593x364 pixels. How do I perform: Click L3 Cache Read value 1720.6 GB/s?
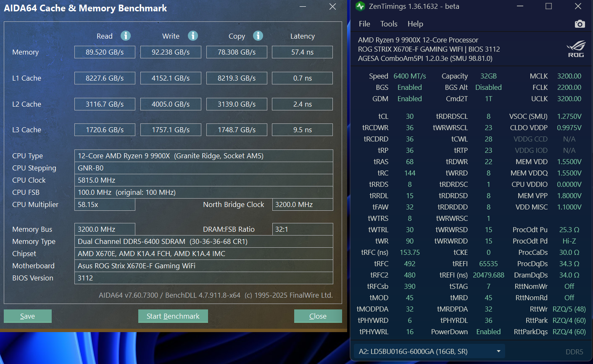(x=105, y=130)
